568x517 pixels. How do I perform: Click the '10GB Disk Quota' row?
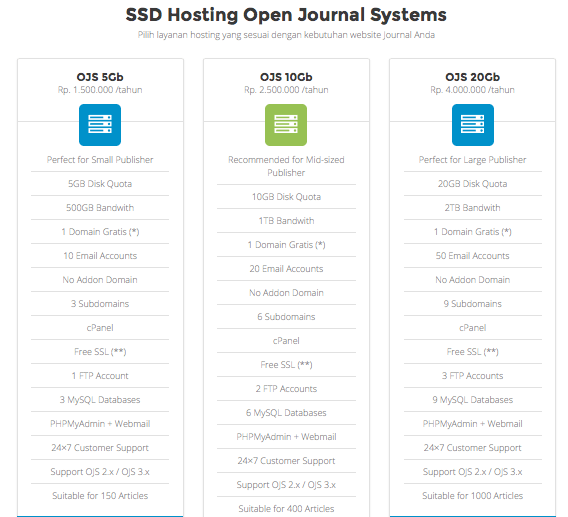point(286,197)
